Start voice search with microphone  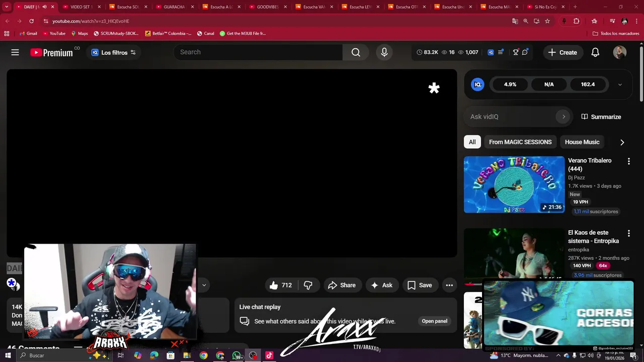(384, 52)
